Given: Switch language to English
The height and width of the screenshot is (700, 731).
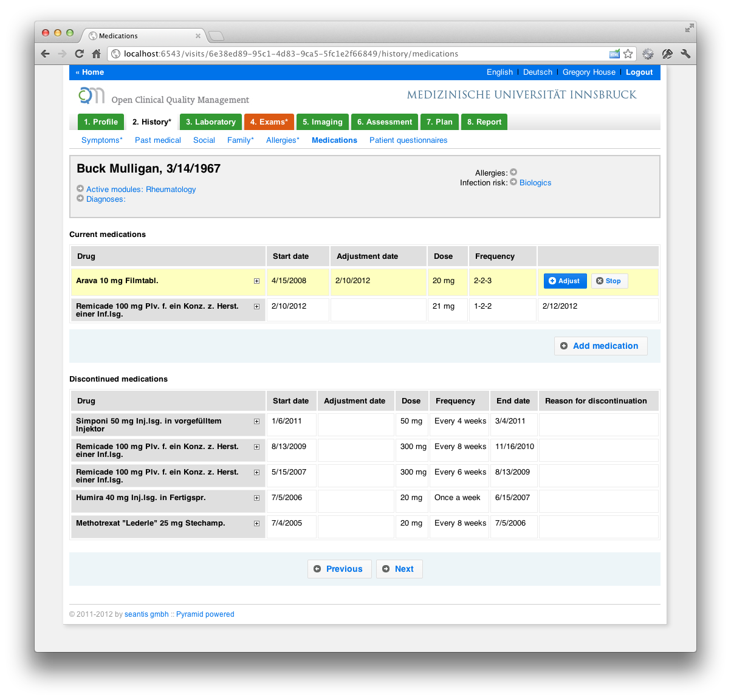Looking at the screenshot, I should (x=499, y=72).
